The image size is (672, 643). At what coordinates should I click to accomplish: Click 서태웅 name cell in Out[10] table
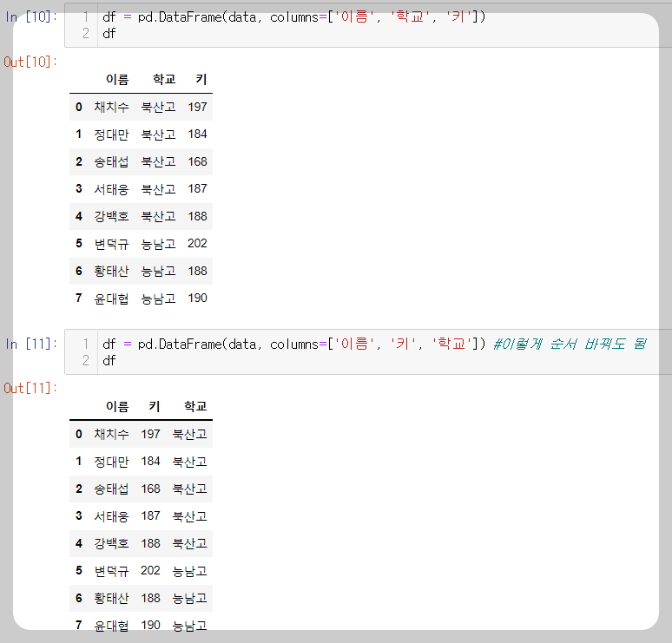click(x=111, y=189)
